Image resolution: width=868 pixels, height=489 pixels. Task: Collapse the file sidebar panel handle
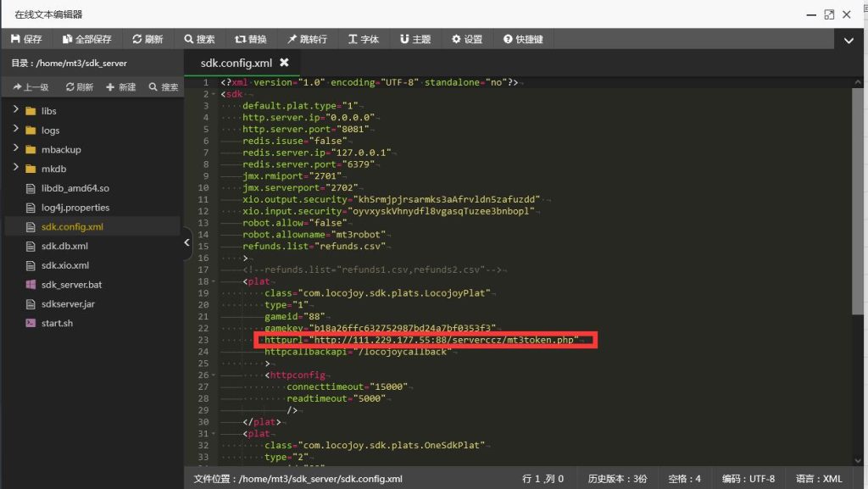pos(187,242)
